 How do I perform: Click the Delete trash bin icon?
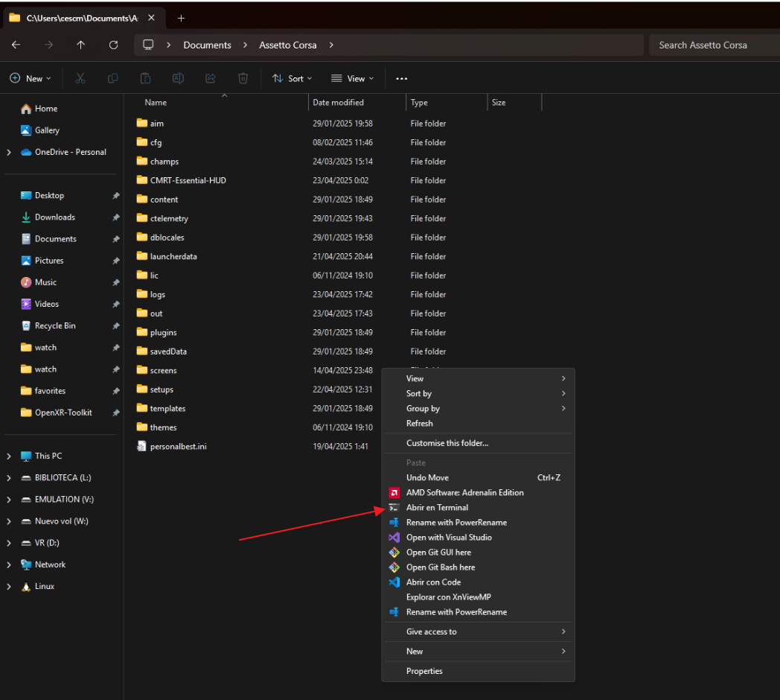click(243, 78)
